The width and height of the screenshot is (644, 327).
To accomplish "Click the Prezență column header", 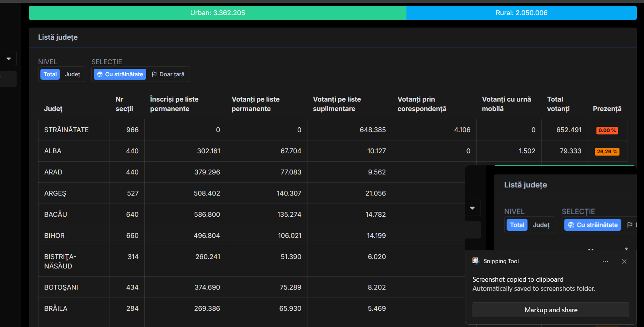I will pyautogui.click(x=607, y=109).
